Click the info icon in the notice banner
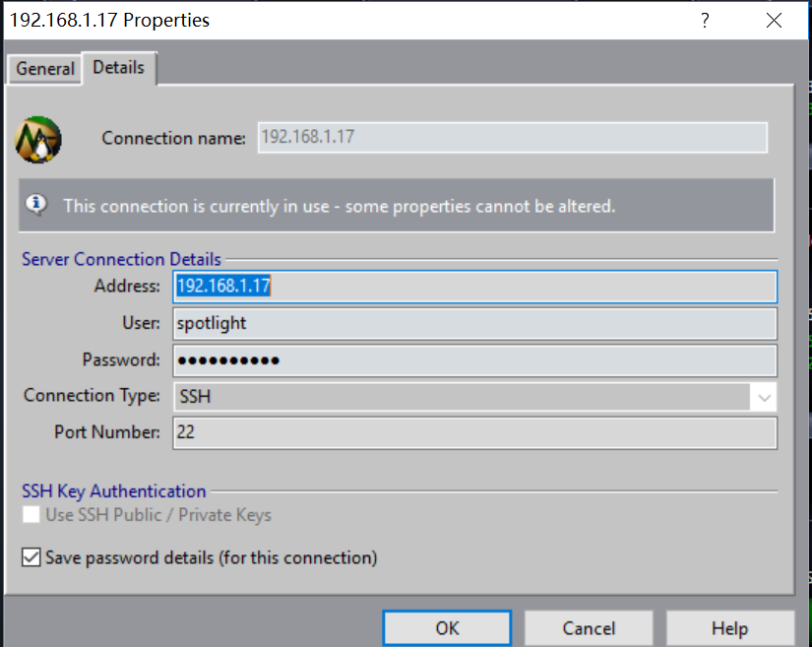 [37, 205]
